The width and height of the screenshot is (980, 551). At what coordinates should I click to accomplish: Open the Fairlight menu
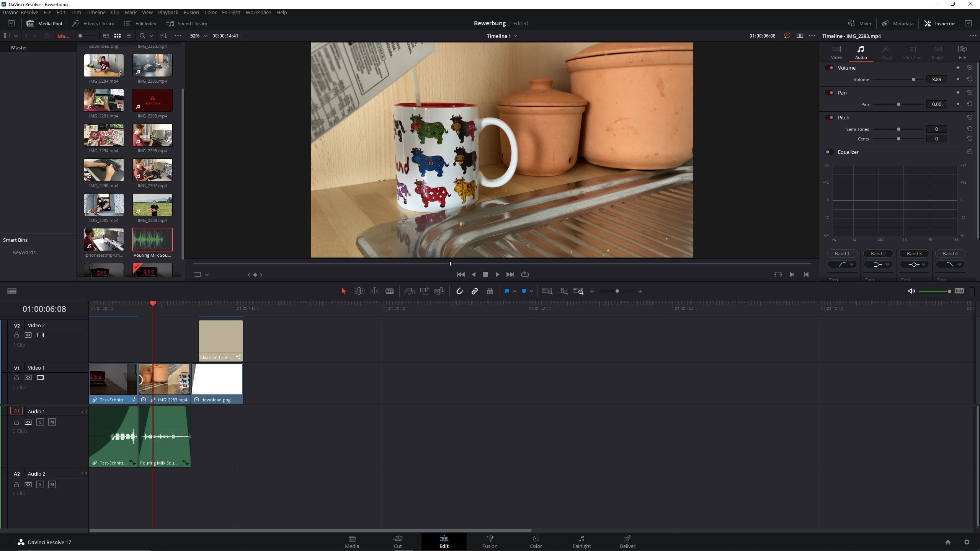231,12
